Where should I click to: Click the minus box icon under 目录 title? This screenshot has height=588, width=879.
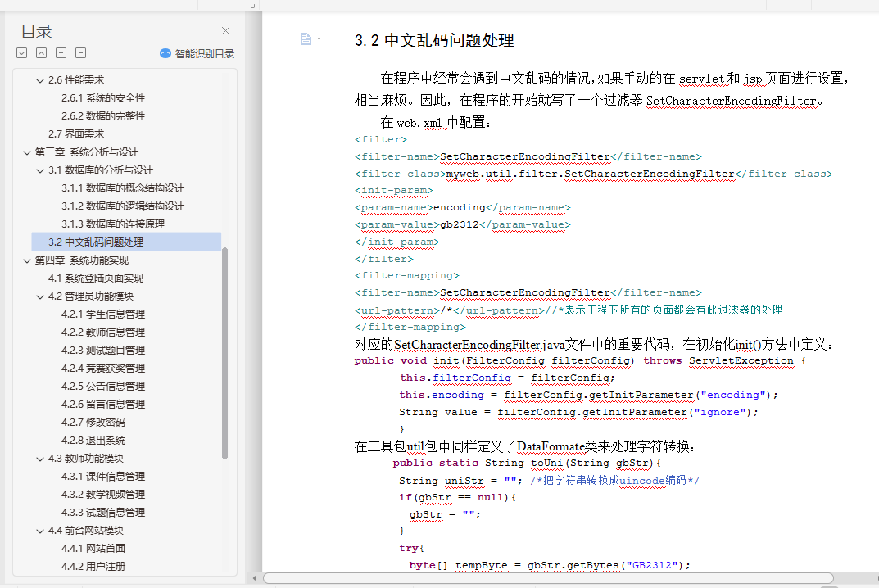(81, 53)
